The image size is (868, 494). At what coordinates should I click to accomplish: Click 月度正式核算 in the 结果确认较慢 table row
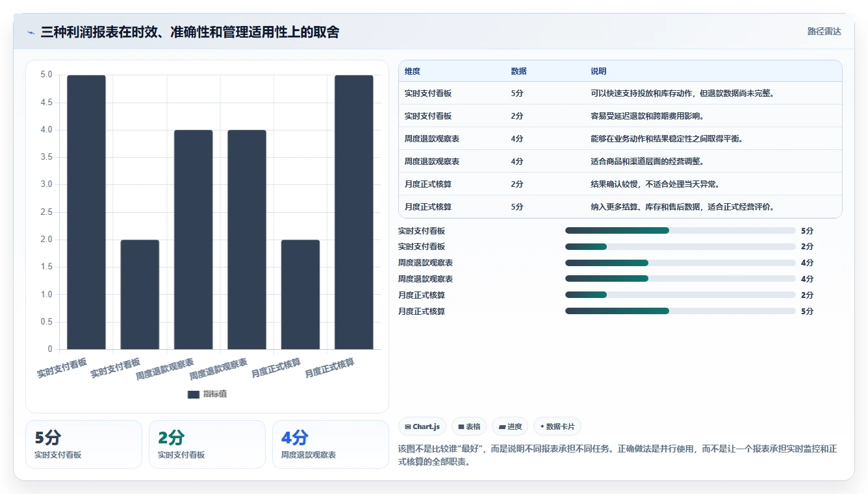pos(428,184)
